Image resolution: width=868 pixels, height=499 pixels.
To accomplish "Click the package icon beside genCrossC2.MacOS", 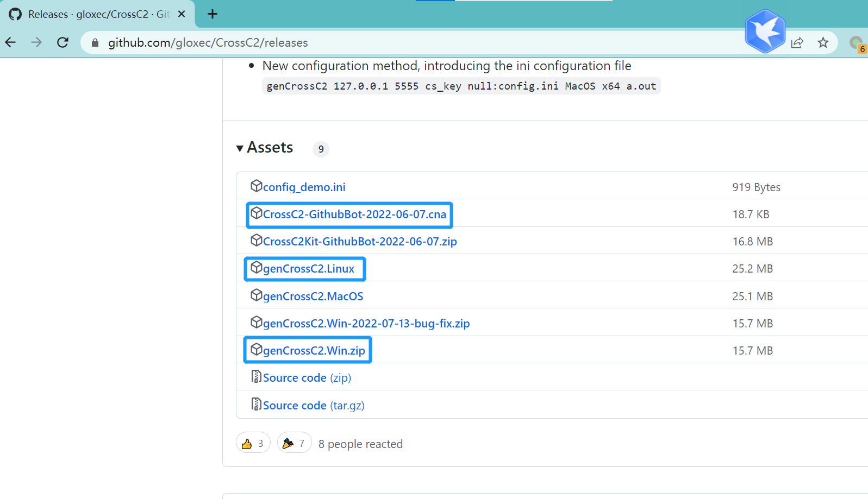I will point(256,295).
